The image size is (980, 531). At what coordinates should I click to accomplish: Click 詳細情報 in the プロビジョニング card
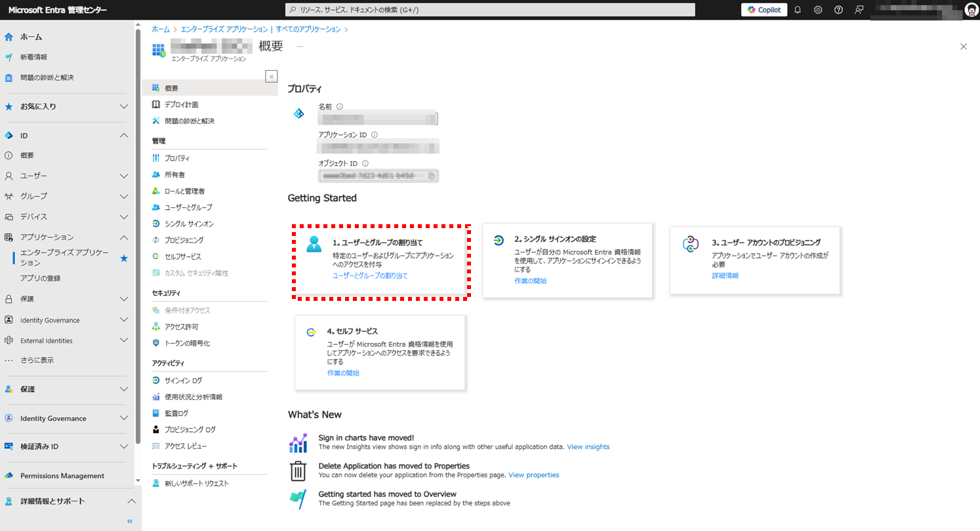pyautogui.click(x=725, y=276)
